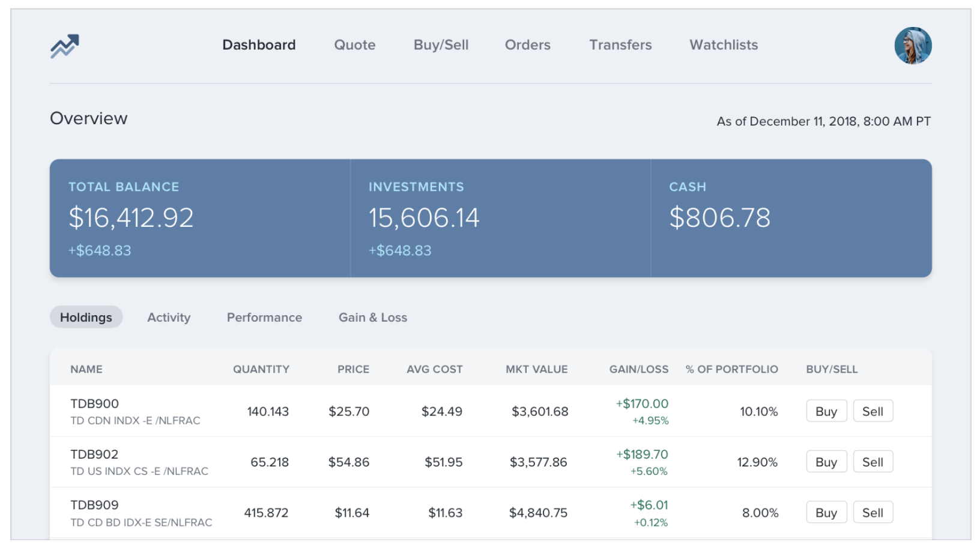Open the Quote page
The width and height of the screenshot is (980, 548).
click(355, 45)
